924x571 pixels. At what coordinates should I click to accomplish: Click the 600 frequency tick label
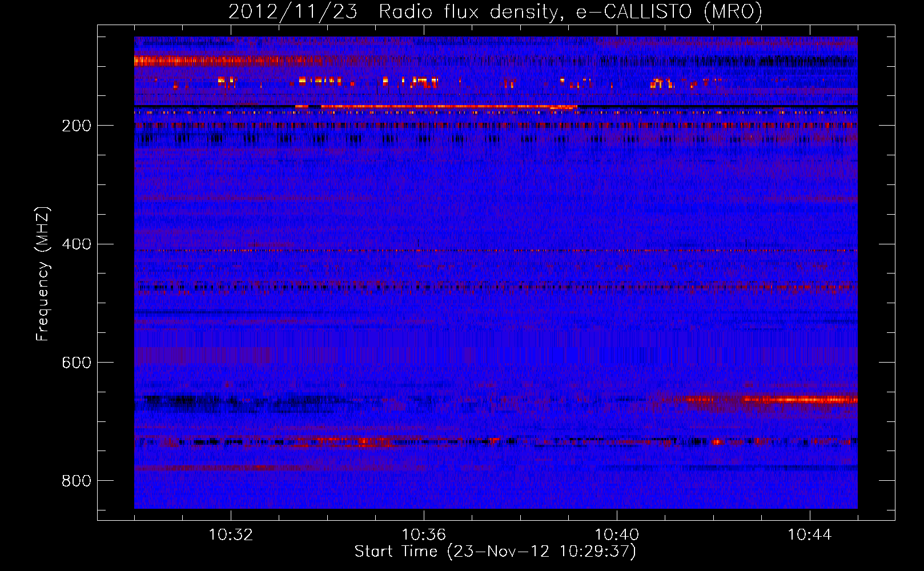77,363
